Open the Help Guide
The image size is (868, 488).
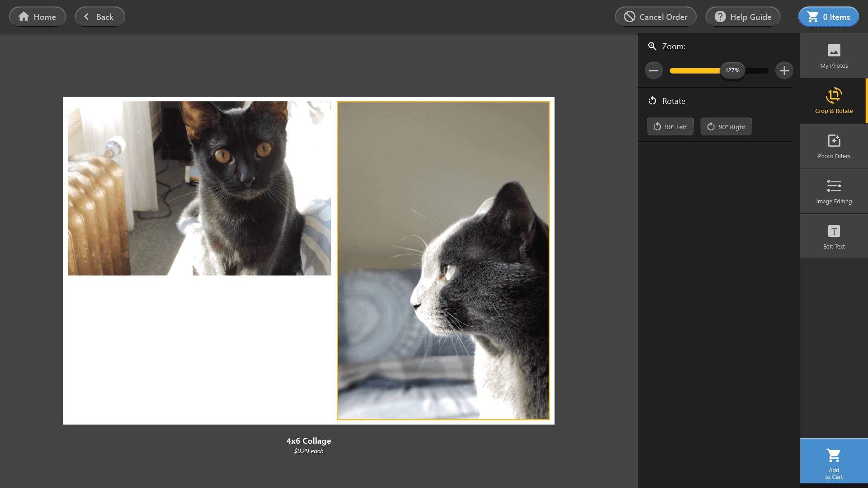743,17
